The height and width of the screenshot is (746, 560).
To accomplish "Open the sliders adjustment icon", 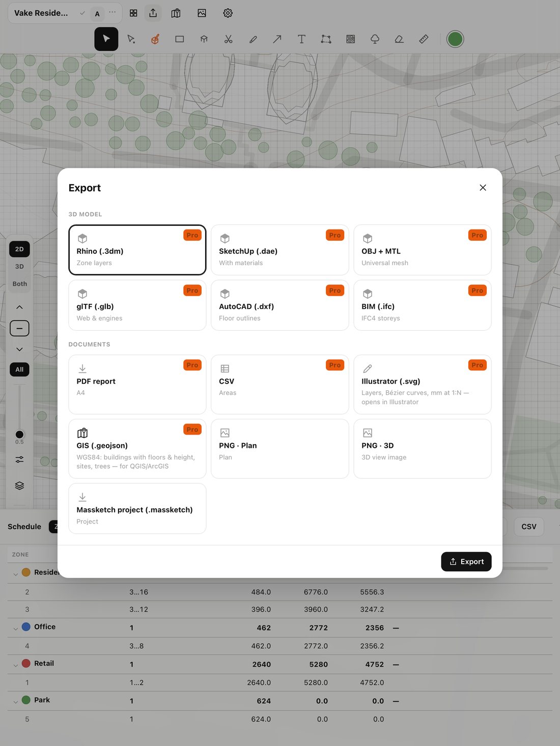I will (x=19, y=460).
